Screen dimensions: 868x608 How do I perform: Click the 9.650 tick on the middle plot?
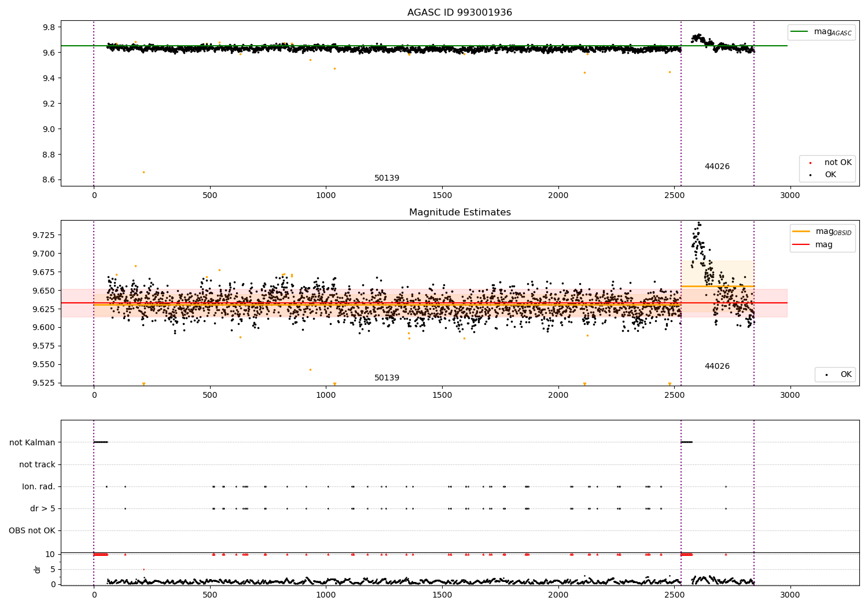tap(43, 291)
